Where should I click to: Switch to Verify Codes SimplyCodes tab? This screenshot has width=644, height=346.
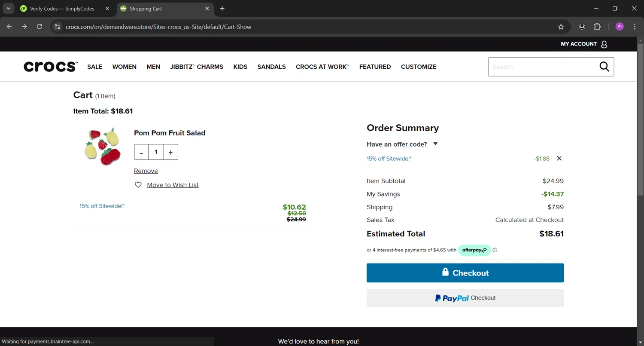point(61,9)
